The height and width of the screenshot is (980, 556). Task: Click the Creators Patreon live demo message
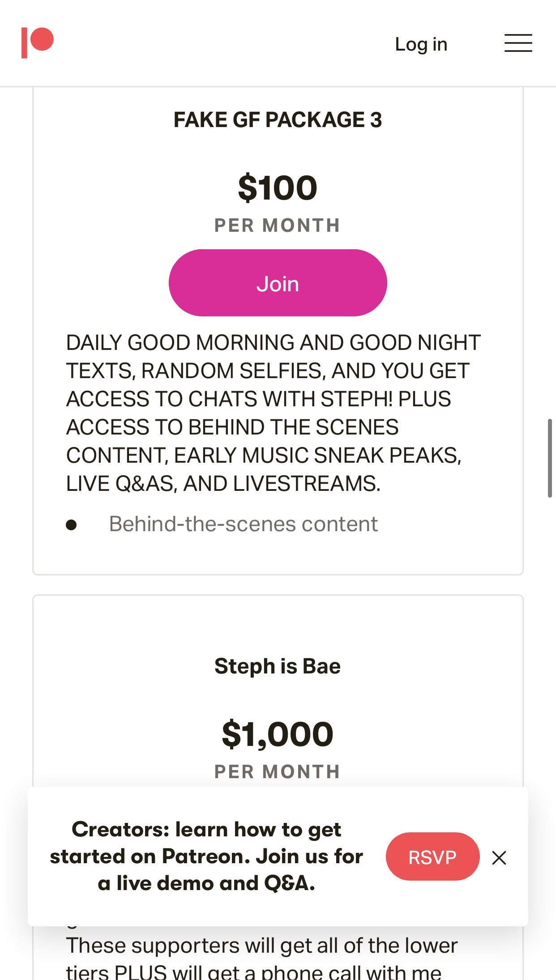pyautogui.click(x=206, y=856)
